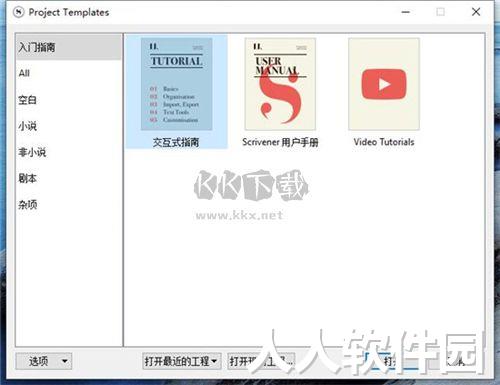
Task: Click the Video Tutorials label
Action: click(x=384, y=142)
